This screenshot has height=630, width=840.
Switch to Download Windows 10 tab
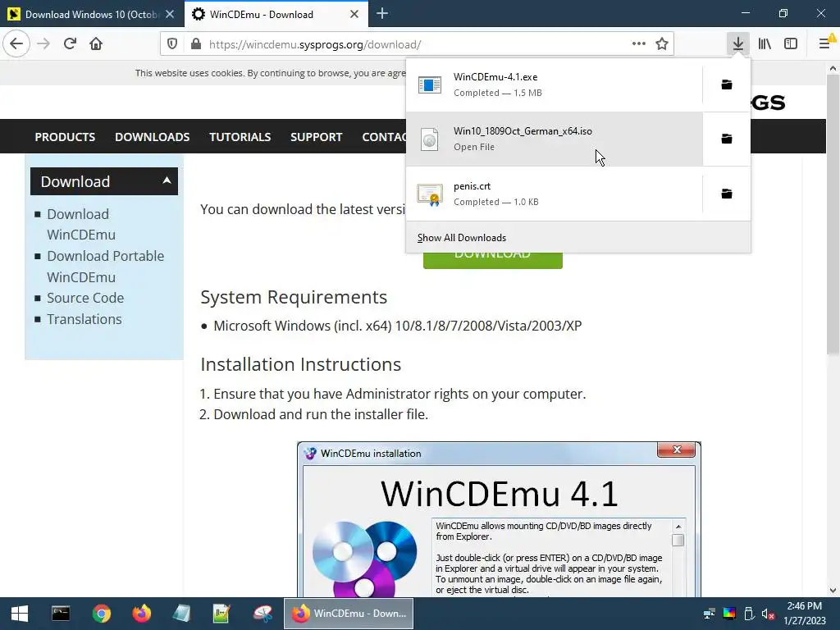(92, 15)
